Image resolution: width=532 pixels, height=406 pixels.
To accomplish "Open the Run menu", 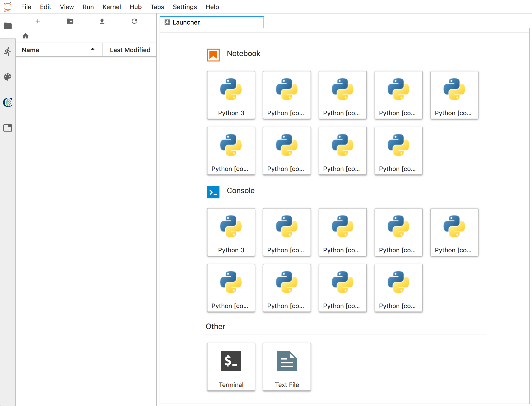I will [x=88, y=7].
